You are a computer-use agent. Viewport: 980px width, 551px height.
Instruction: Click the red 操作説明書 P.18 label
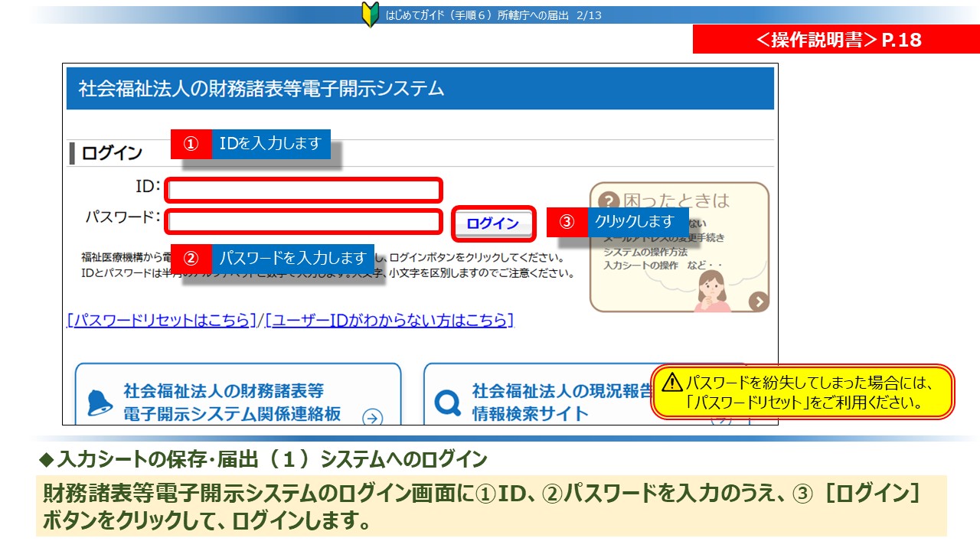(x=836, y=40)
